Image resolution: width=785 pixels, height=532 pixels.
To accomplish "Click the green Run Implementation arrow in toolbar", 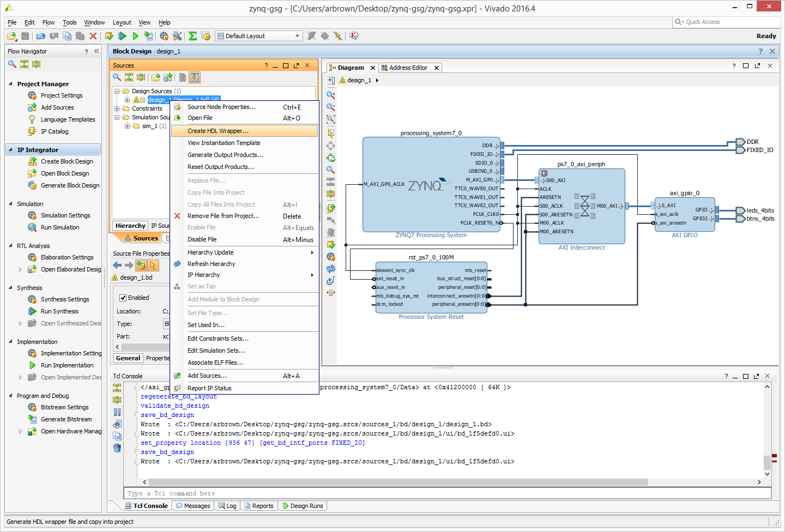I will pos(135,36).
